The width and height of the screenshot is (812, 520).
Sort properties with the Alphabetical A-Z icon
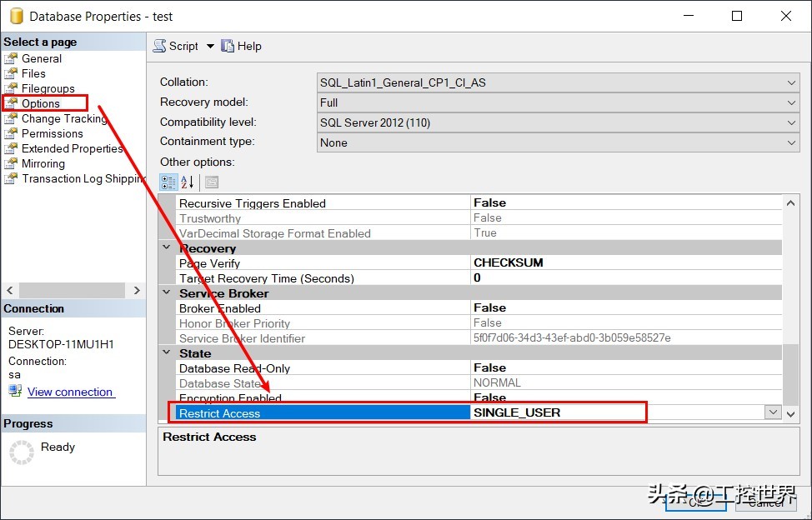185,182
